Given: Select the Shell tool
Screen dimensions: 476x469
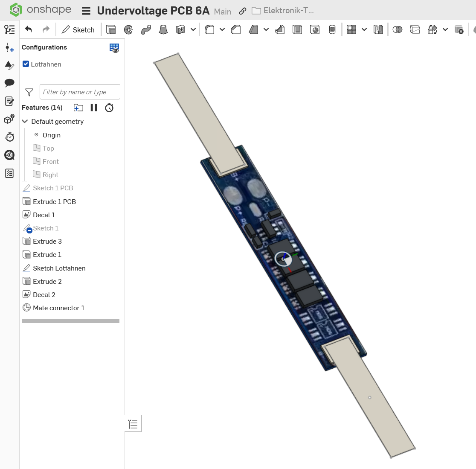Looking at the screenshot, I should pyautogui.click(x=297, y=30).
